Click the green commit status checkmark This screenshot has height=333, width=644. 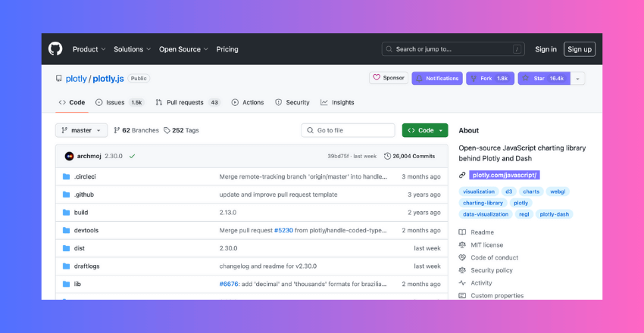[132, 156]
